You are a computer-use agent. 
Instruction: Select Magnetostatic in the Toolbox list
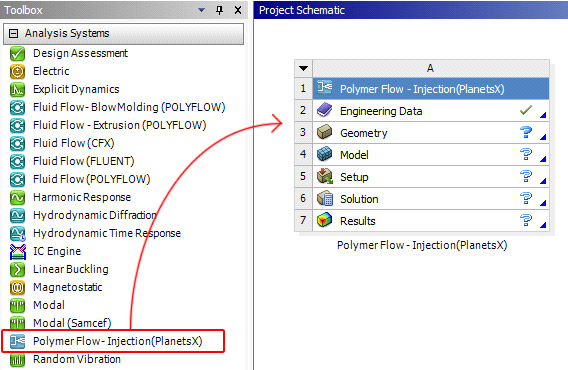[x=68, y=287]
